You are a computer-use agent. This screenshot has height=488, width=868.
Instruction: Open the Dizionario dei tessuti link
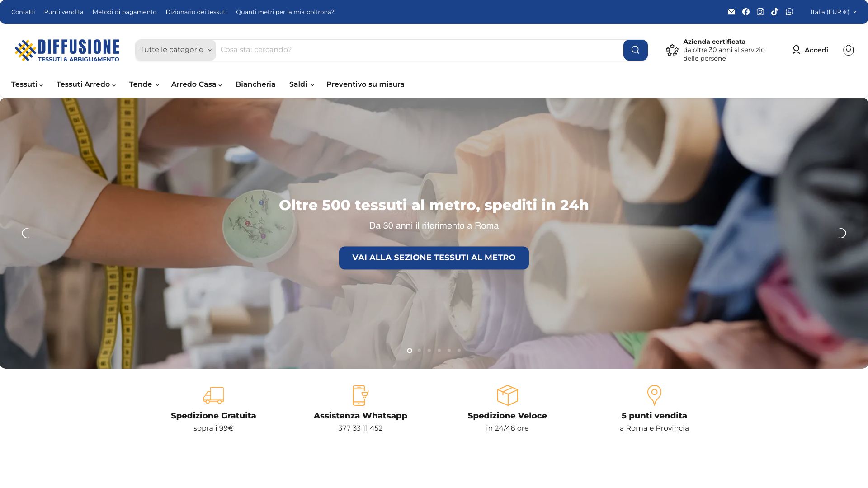pos(196,12)
